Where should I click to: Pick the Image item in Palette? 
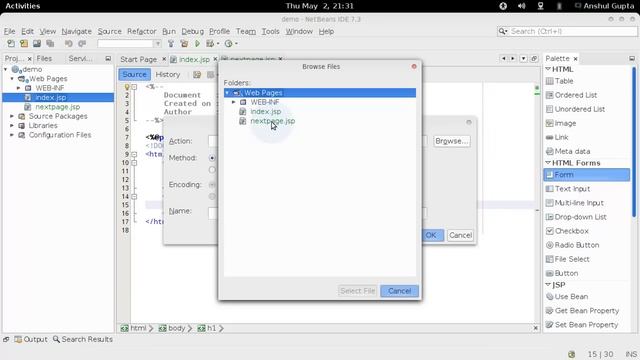tap(565, 123)
